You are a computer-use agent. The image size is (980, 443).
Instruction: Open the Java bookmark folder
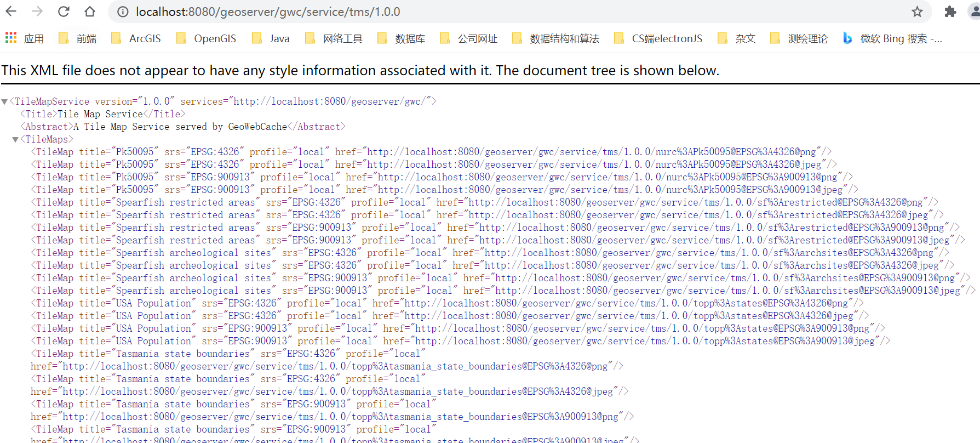[x=271, y=38]
